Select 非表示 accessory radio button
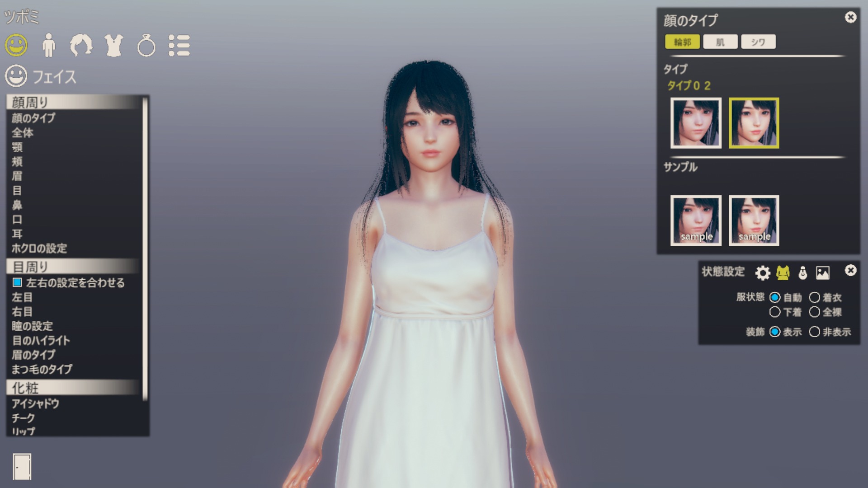The image size is (868, 488). click(x=814, y=332)
